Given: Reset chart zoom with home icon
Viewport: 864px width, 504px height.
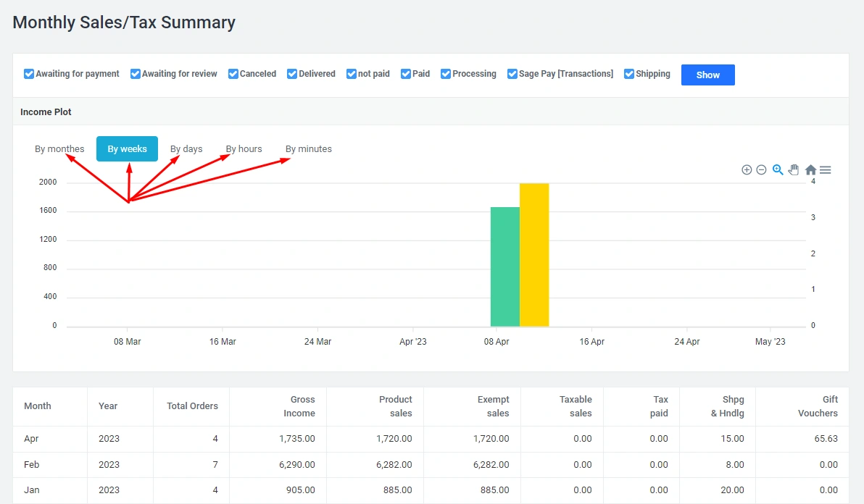Looking at the screenshot, I should [810, 169].
